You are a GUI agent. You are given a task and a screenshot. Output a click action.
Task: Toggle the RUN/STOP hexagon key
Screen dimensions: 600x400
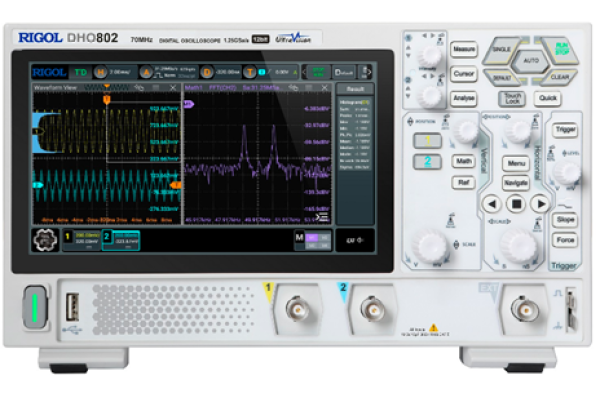560,49
